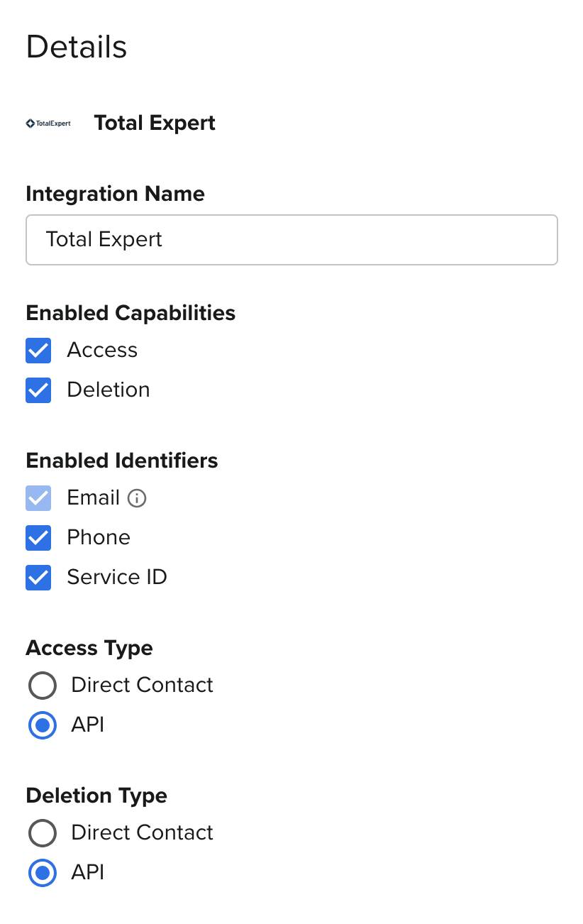Uncheck the Service ID identifier checkbox
Viewport: 583px width, 924px height.
pyautogui.click(x=38, y=578)
